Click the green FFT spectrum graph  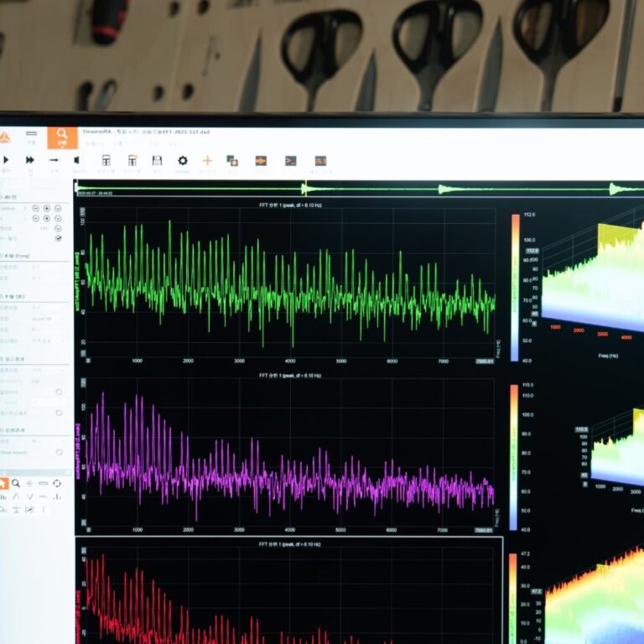coord(290,283)
